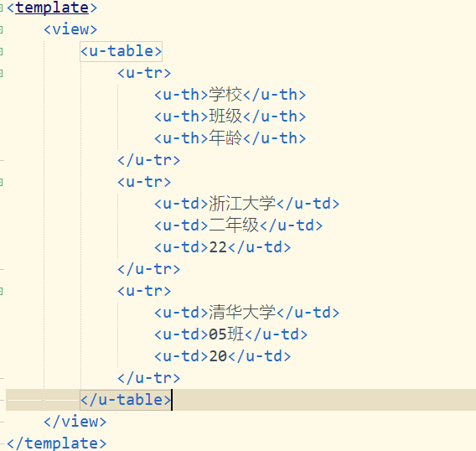Viewport: 476px width, 451px height.
Task: Click the closing </template> tag
Action: (56, 443)
